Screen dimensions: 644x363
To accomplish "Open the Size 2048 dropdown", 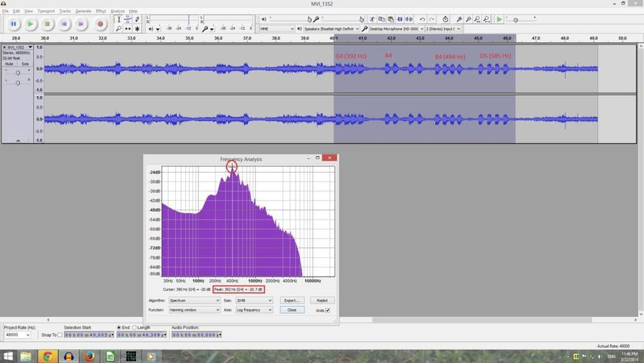I will pos(254,300).
